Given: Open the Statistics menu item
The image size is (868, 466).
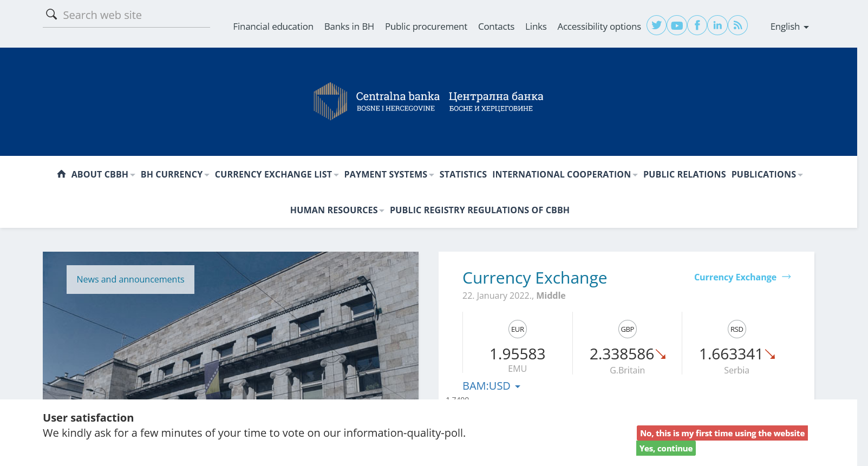Looking at the screenshot, I should [463, 174].
